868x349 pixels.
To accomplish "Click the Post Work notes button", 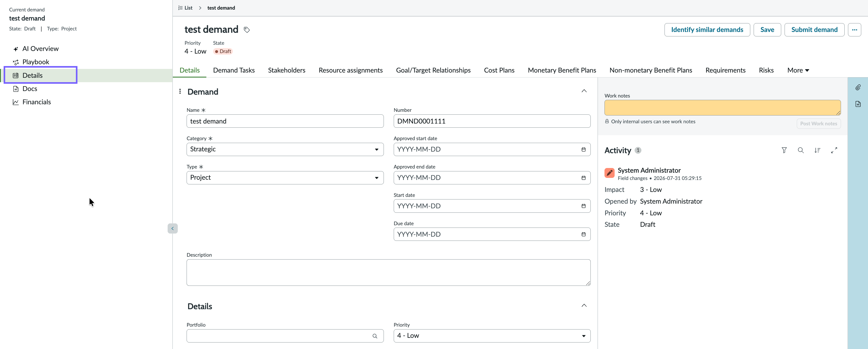I will tap(818, 124).
